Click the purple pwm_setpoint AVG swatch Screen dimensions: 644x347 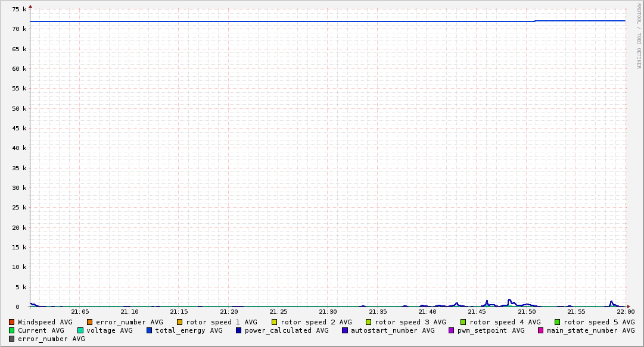coord(451,330)
